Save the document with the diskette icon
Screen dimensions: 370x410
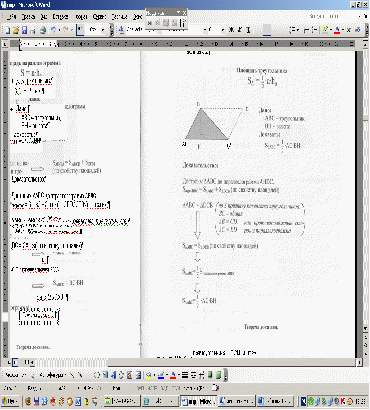(x=24, y=30)
